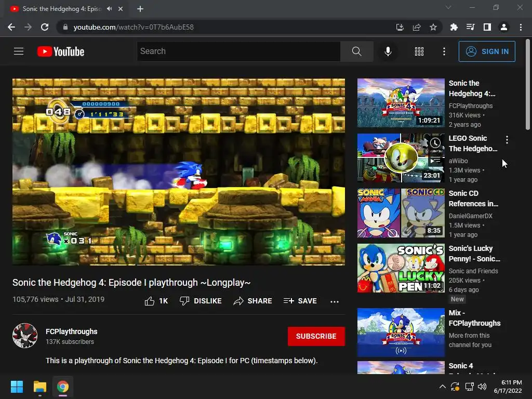The width and height of the screenshot is (532, 399).
Task: Open the tab search dropdown chevron
Action: [x=448, y=7]
